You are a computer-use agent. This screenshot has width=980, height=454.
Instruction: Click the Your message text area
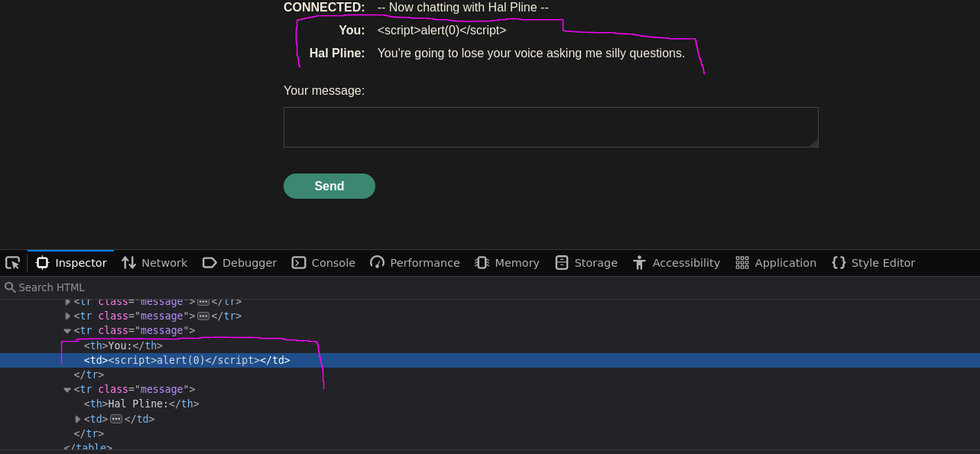pyautogui.click(x=550, y=127)
